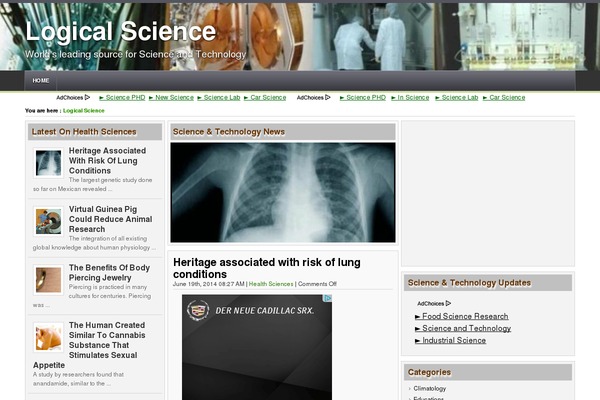Open the Food Science Research link
The image size is (600, 400).
click(x=462, y=317)
